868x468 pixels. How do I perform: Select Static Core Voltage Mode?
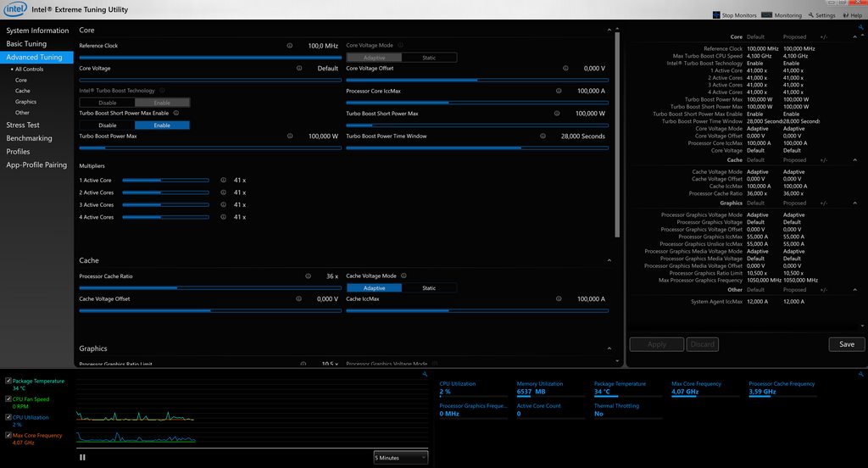[x=429, y=58]
